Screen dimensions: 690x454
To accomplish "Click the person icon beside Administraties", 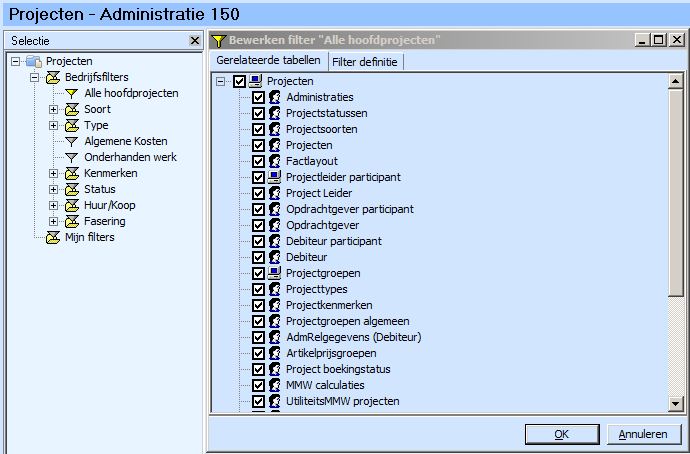I will [275, 97].
